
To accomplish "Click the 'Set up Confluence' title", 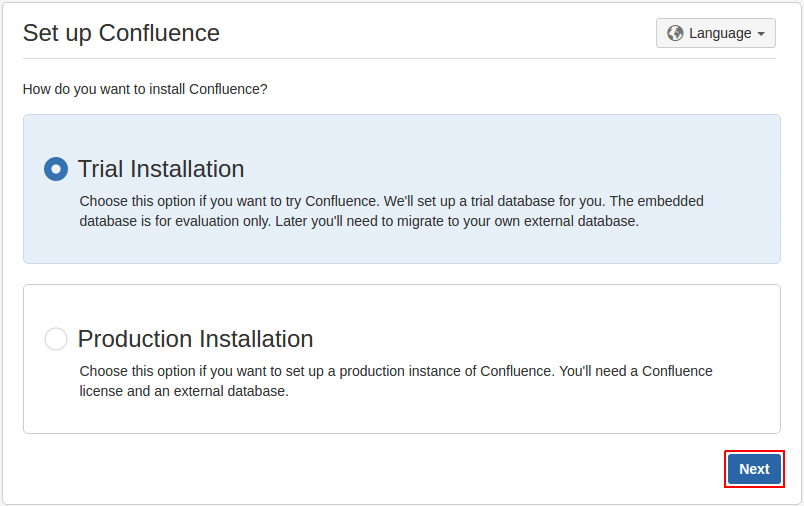I will (121, 33).
